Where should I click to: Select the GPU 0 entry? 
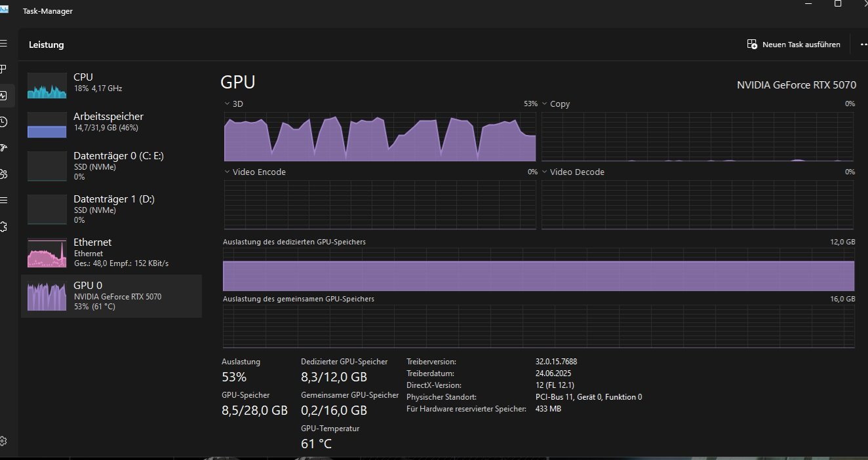(x=111, y=296)
